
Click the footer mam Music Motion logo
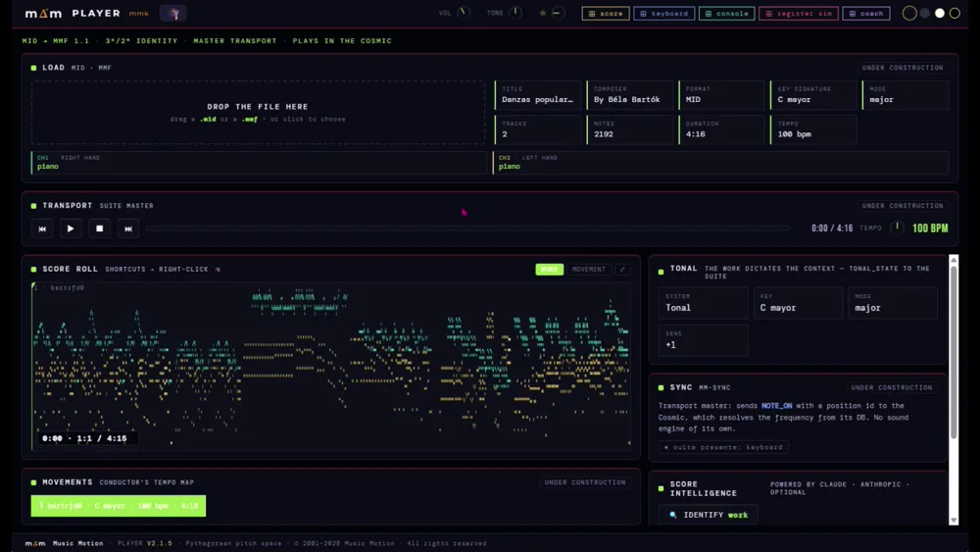click(x=64, y=543)
